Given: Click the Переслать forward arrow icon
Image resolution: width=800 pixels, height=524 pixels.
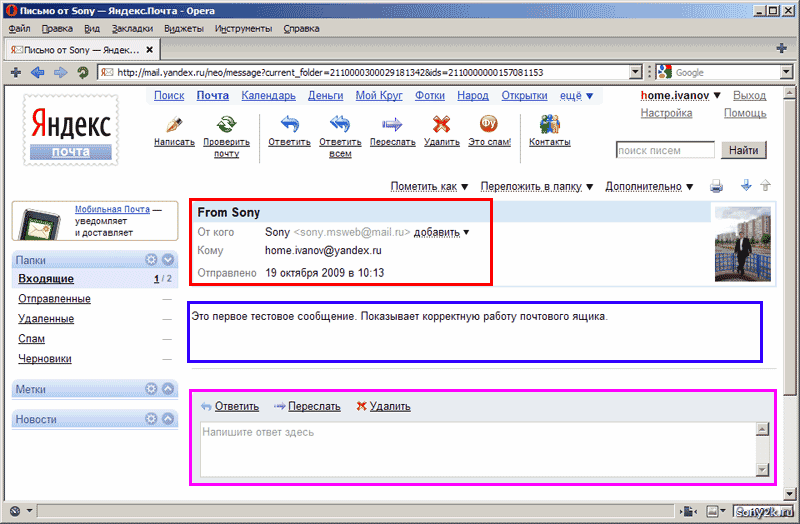Looking at the screenshot, I should [x=392, y=124].
